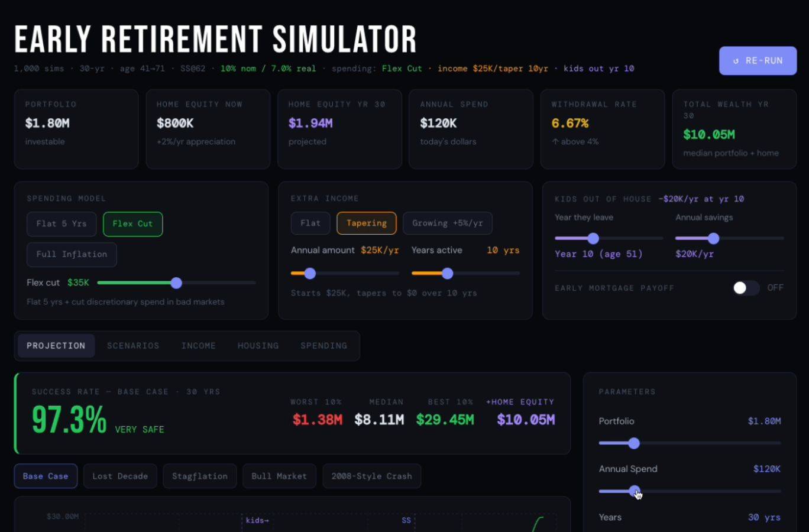This screenshot has height=532, width=809.
Task: Click the Year they leave slider handle
Action: coord(593,238)
